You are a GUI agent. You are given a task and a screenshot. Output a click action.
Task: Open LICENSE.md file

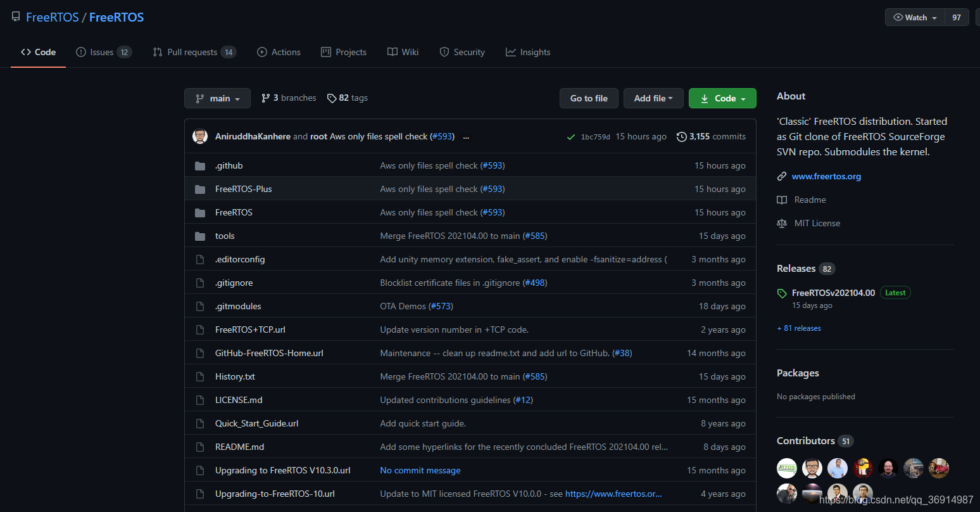[x=239, y=400]
